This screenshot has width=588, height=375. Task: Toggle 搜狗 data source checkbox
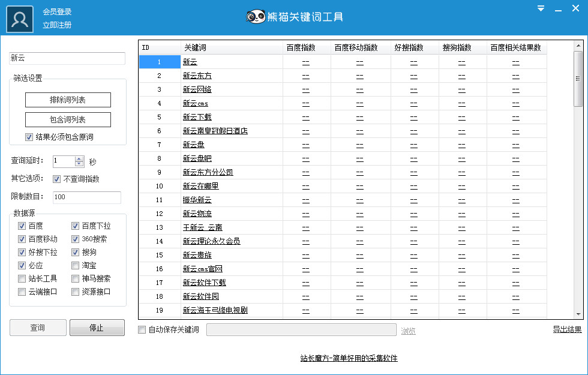pos(75,253)
